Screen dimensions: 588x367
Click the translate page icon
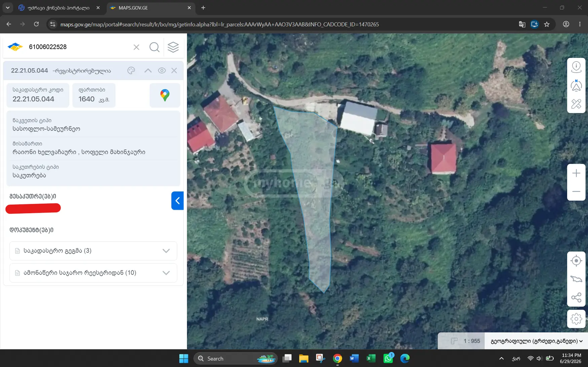[522, 24]
